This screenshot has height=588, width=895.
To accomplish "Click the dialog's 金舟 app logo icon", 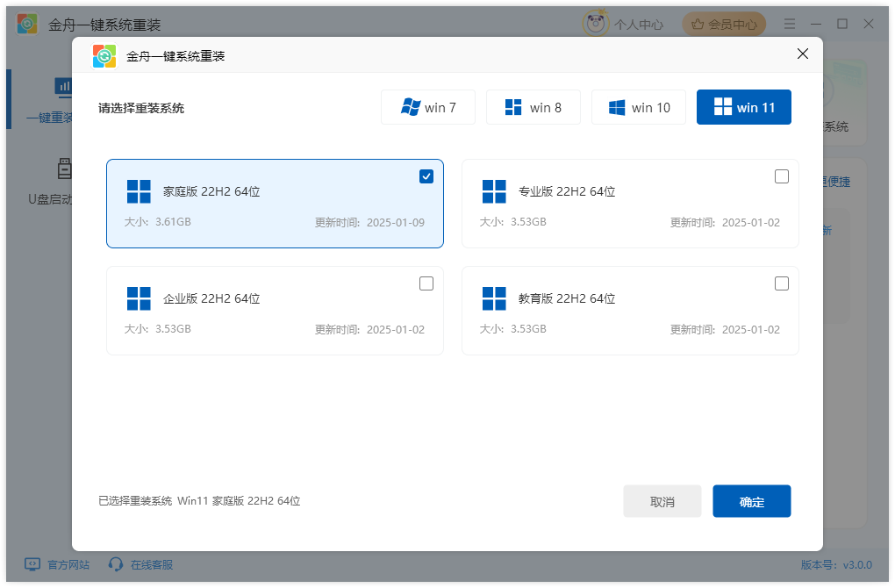I will [104, 56].
